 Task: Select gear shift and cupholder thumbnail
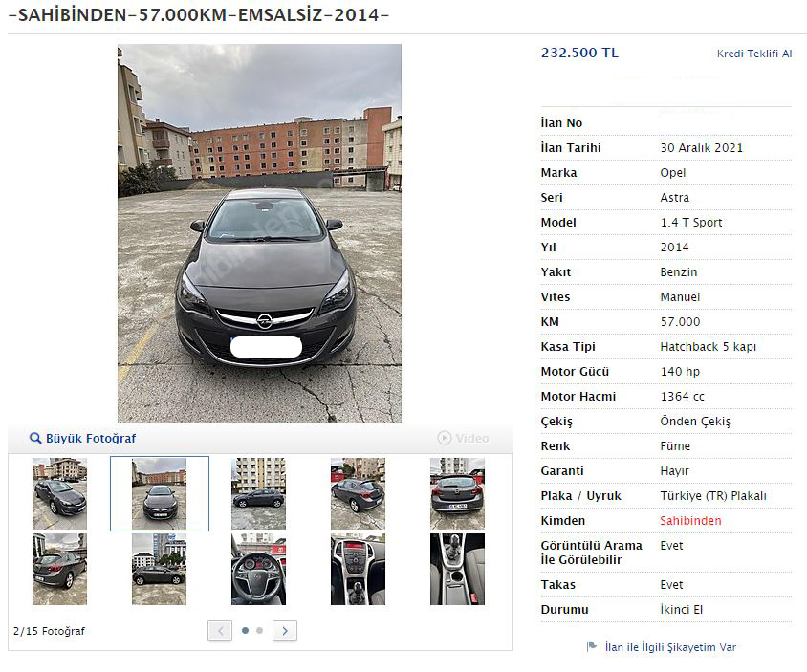pyautogui.click(x=457, y=569)
